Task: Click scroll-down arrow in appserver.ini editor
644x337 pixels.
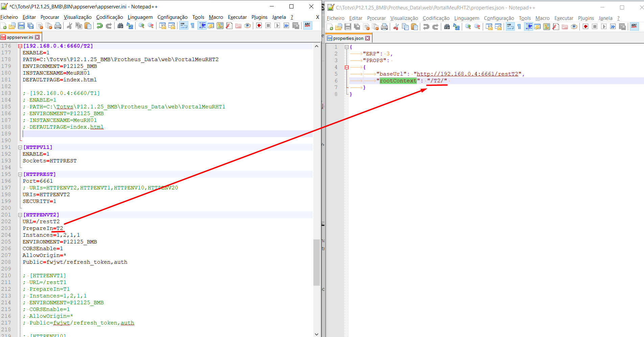Action: (x=316, y=334)
